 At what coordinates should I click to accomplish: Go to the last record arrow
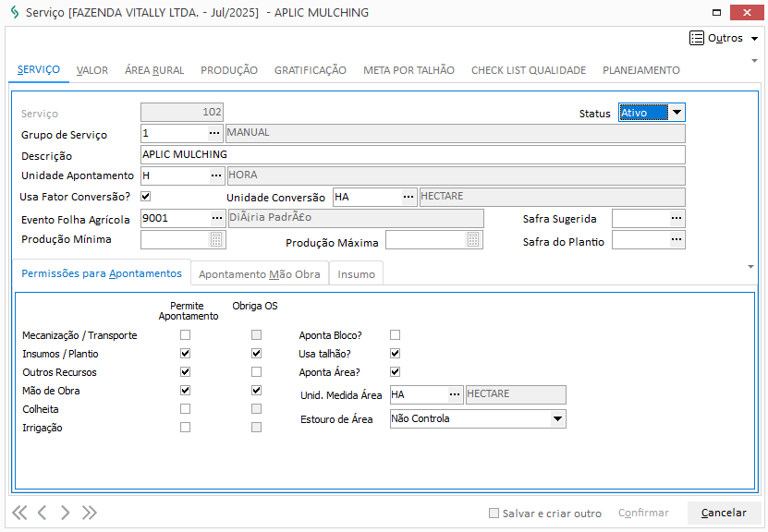coord(90,513)
